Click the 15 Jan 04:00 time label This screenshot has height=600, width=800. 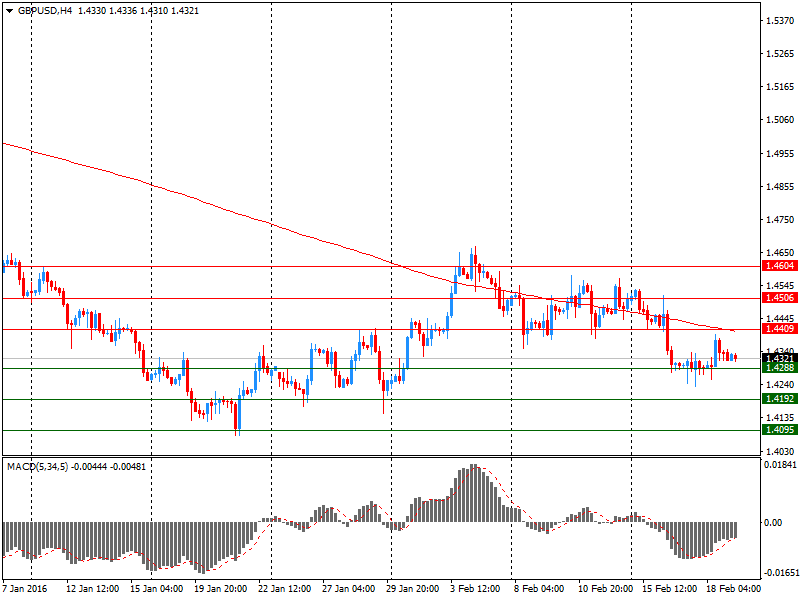157,588
